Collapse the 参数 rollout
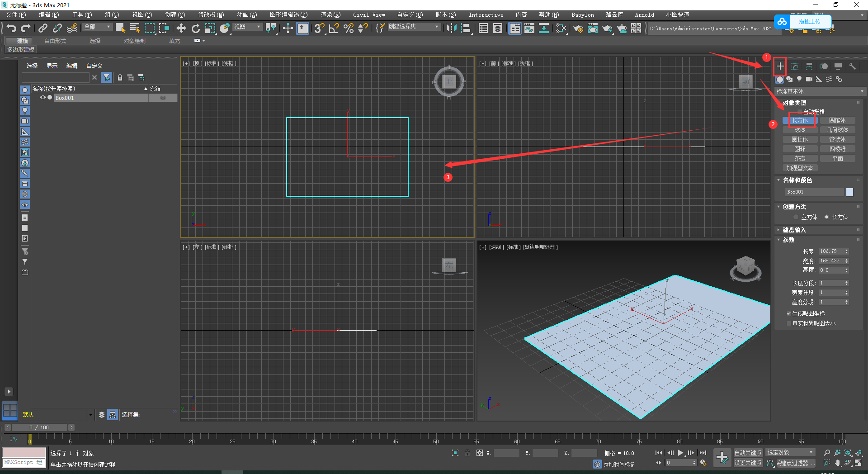Image resolution: width=868 pixels, height=474 pixels. (x=788, y=240)
